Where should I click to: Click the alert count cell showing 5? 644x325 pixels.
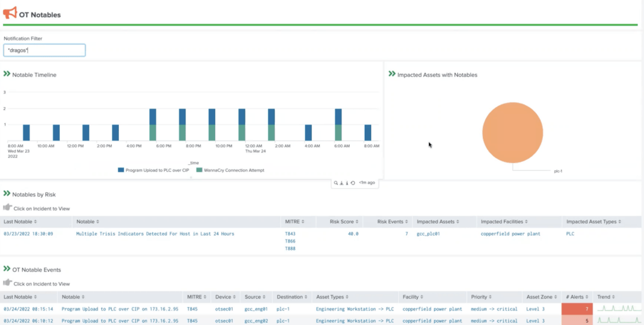[577, 321]
